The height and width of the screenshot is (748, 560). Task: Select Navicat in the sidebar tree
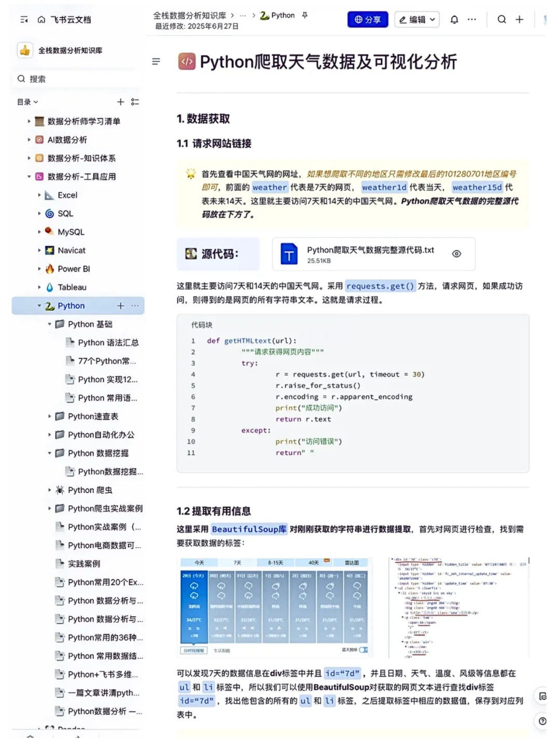72,250
